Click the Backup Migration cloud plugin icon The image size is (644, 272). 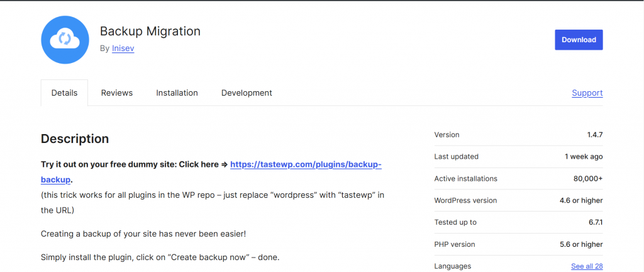(65, 40)
